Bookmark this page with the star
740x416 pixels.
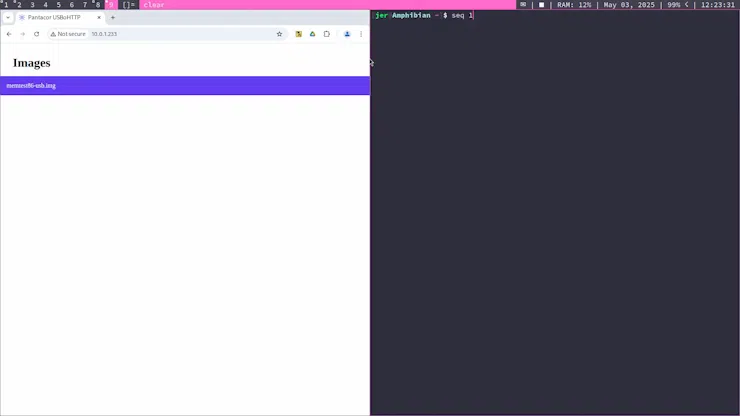[x=279, y=34]
